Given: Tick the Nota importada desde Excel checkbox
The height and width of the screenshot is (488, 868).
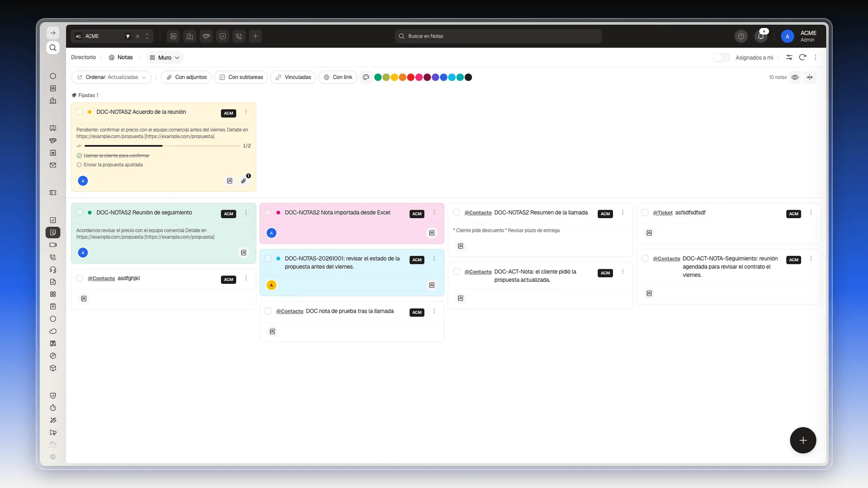Looking at the screenshot, I should point(268,212).
